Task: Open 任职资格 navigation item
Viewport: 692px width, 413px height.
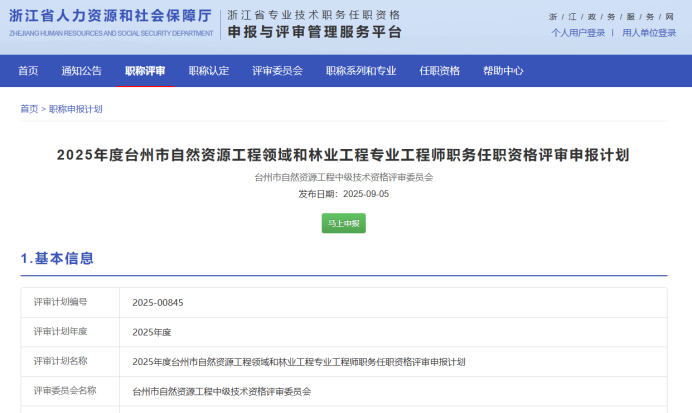Action: 439,71
